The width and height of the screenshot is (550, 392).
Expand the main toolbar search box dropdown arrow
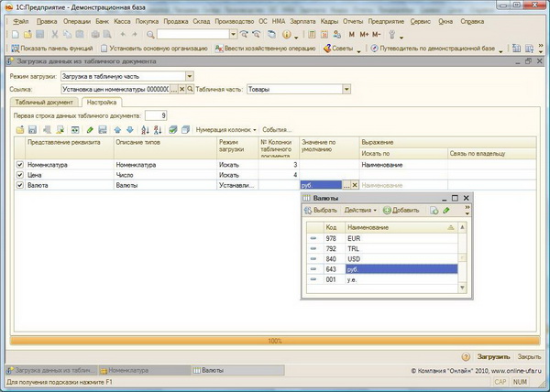[233, 34]
